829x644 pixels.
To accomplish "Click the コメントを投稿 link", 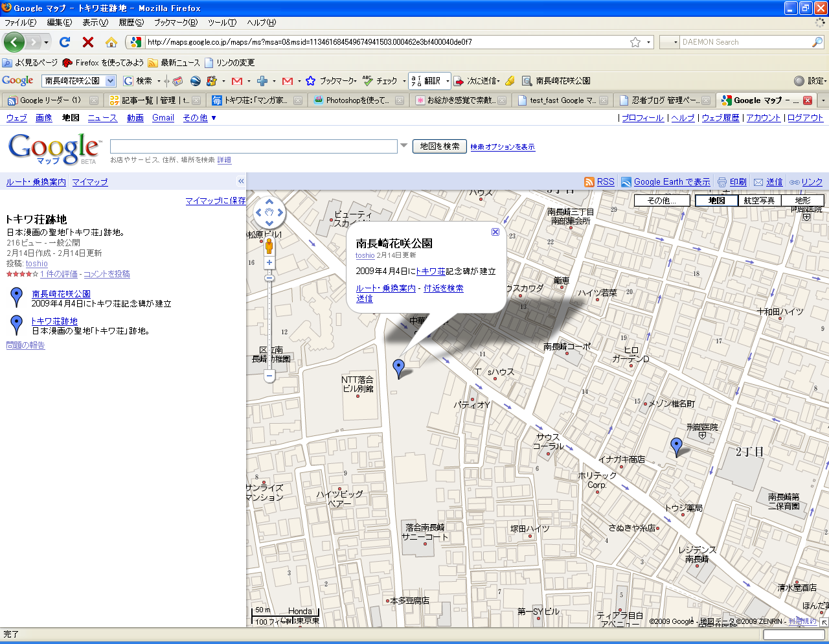I will [x=107, y=274].
